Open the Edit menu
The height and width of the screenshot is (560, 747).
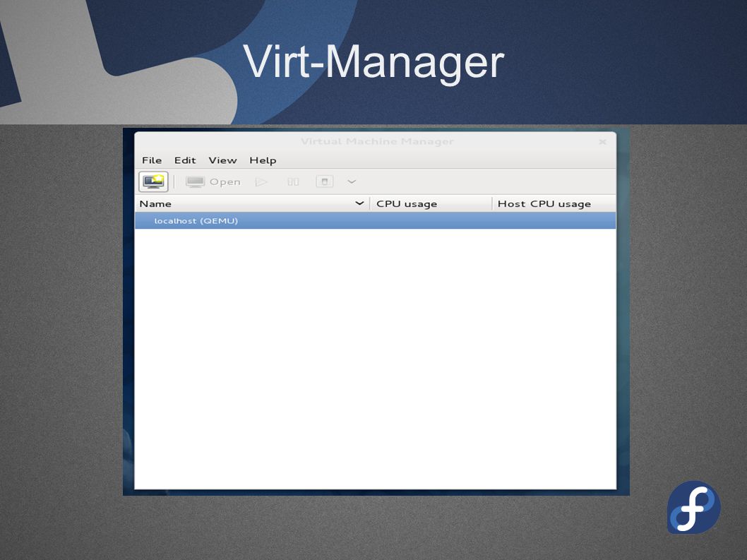(x=185, y=160)
